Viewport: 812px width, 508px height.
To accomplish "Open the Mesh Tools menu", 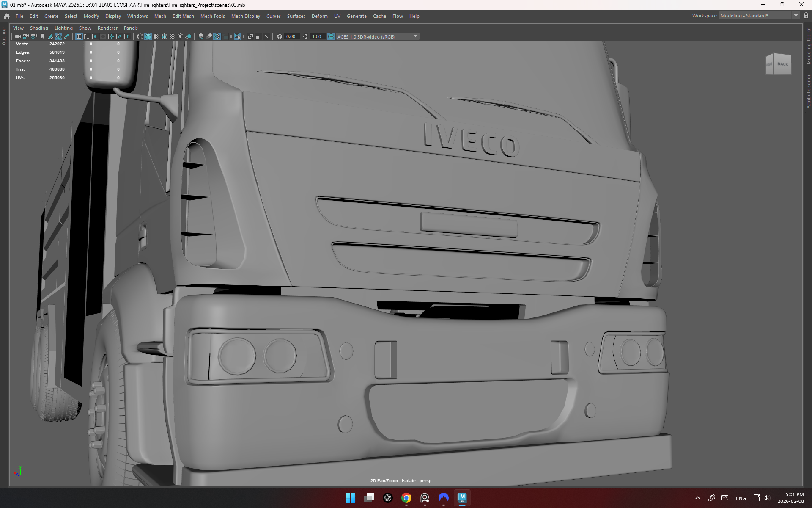I will [212, 16].
